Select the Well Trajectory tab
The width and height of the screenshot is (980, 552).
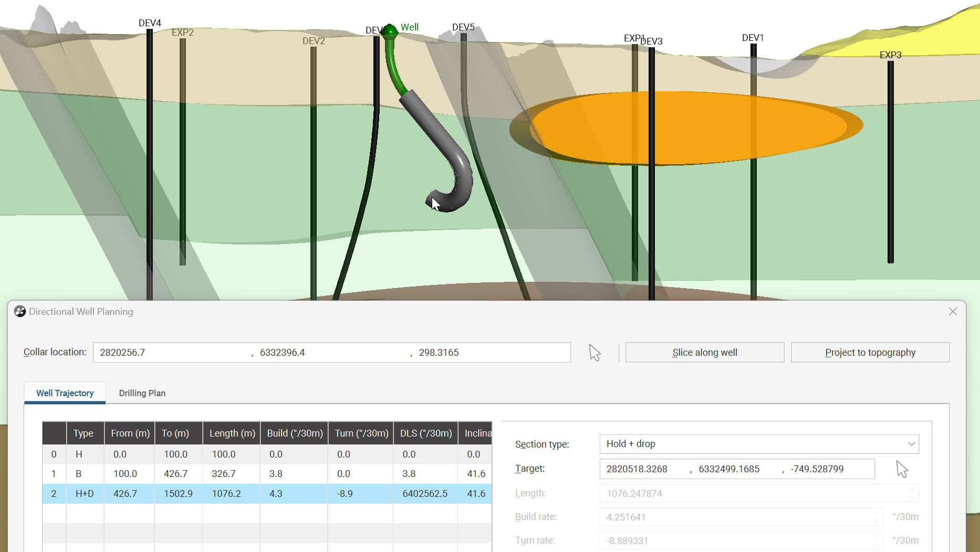click(x=65, y=393)
